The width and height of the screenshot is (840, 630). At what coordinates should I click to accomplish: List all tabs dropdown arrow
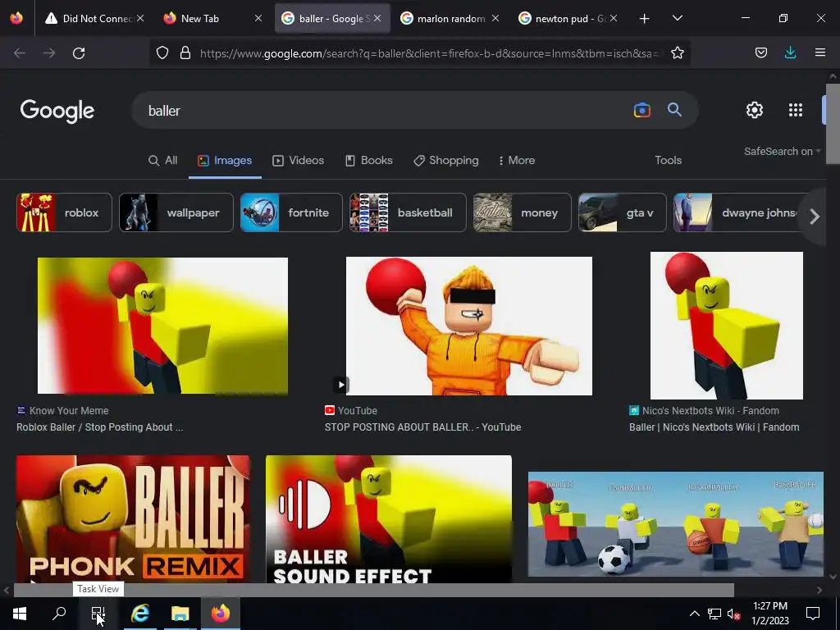click(x=677, y=18)
